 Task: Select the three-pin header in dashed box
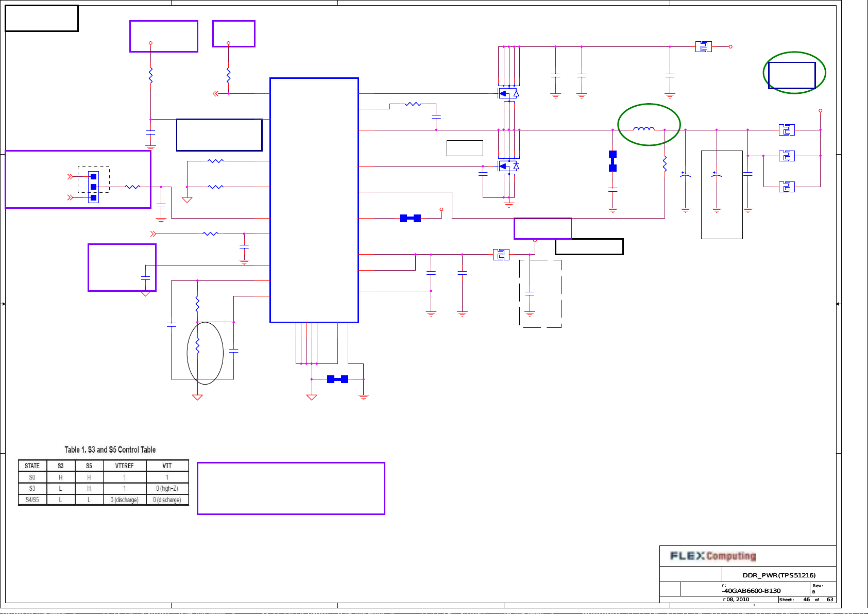pos(93,187)
